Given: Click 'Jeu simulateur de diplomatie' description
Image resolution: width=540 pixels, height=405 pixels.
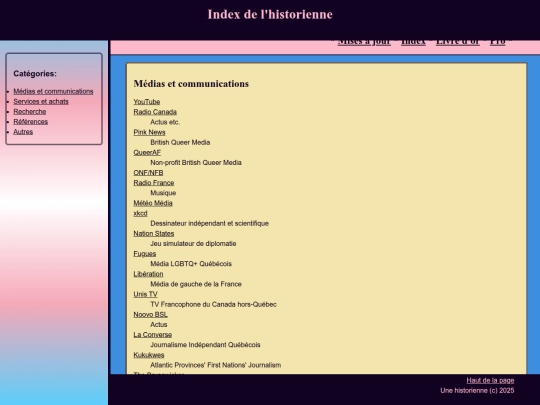Looking at the screenshot, I should tap(193, 243).
